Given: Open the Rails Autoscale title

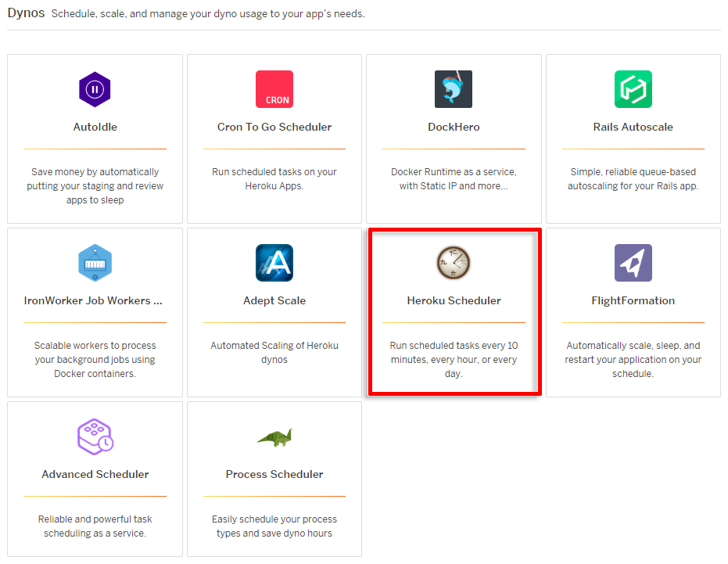Looking at the screenshot, I should (633, 127).
